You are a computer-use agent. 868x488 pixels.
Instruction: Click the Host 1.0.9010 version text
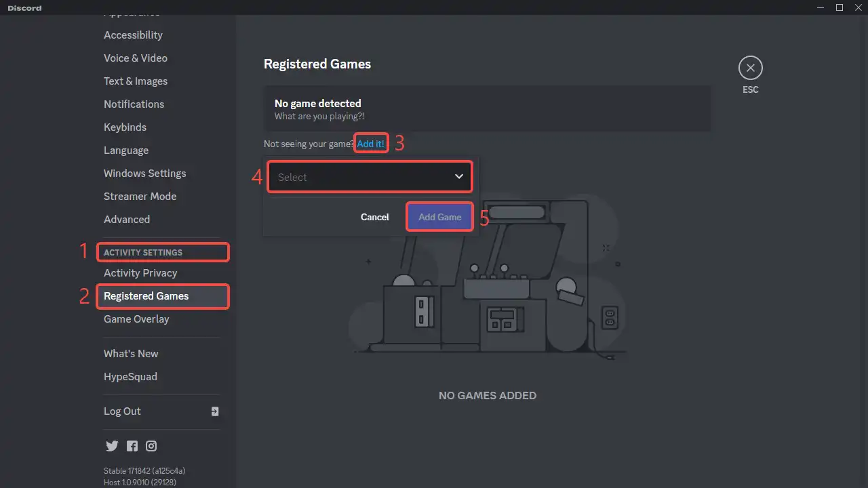[x=140, y=482]
